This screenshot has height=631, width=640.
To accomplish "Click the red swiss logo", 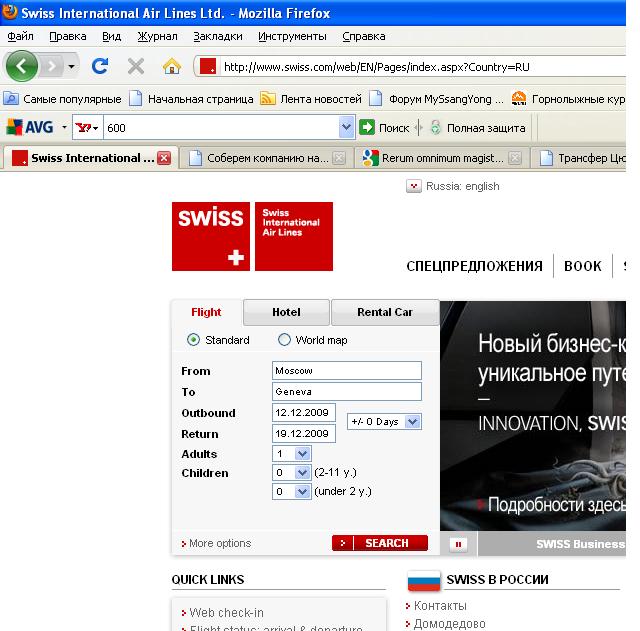I will [211, 236].
